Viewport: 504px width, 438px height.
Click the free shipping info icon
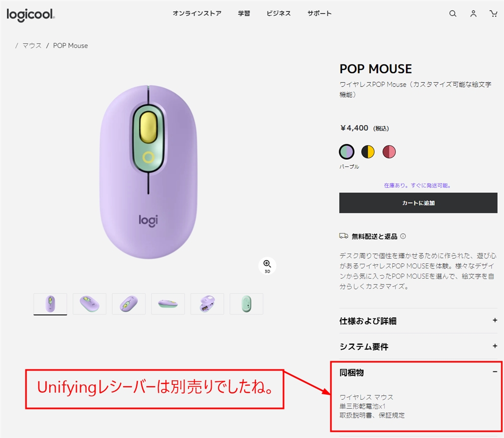[403, 236]
